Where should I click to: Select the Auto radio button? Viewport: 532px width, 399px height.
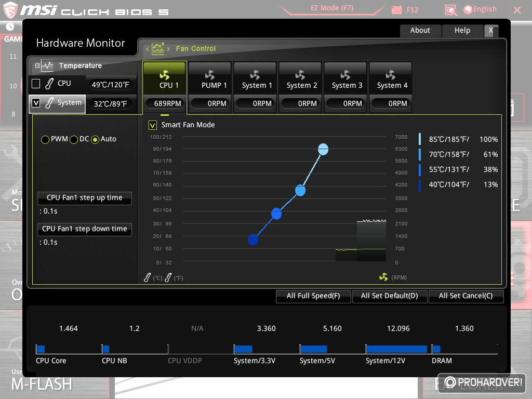(x=95, y=139)
